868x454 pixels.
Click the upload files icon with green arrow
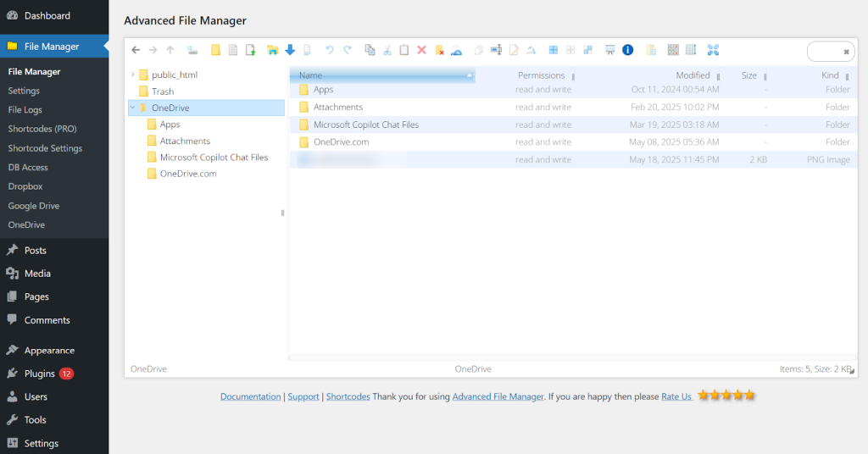pos(251,50)
